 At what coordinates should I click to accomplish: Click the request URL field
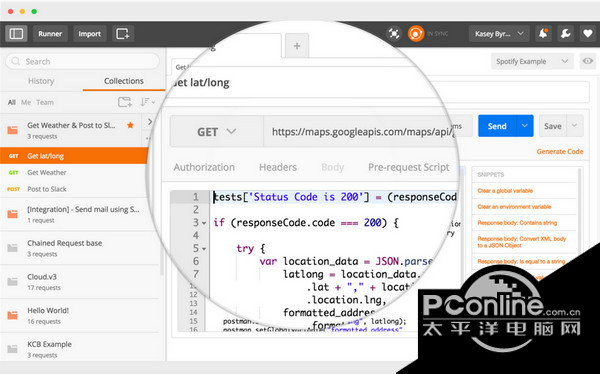[360, 132]
